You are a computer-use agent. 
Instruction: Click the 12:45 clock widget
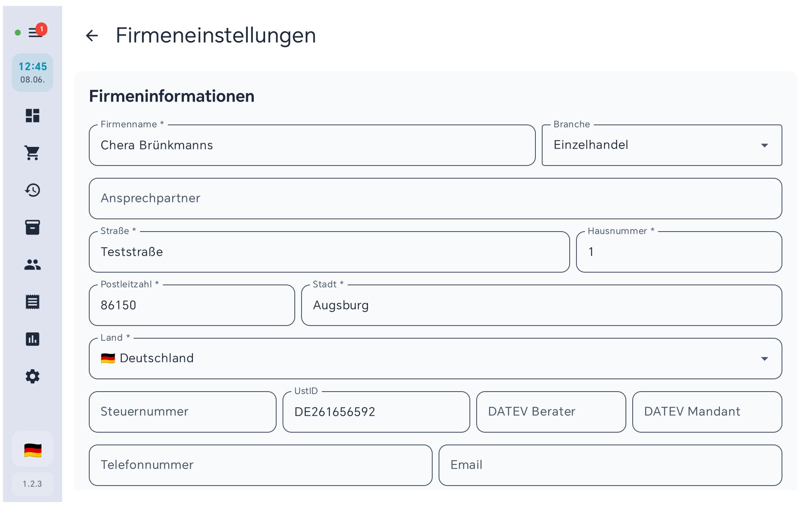pyautogui.click(x=33, y=73)
